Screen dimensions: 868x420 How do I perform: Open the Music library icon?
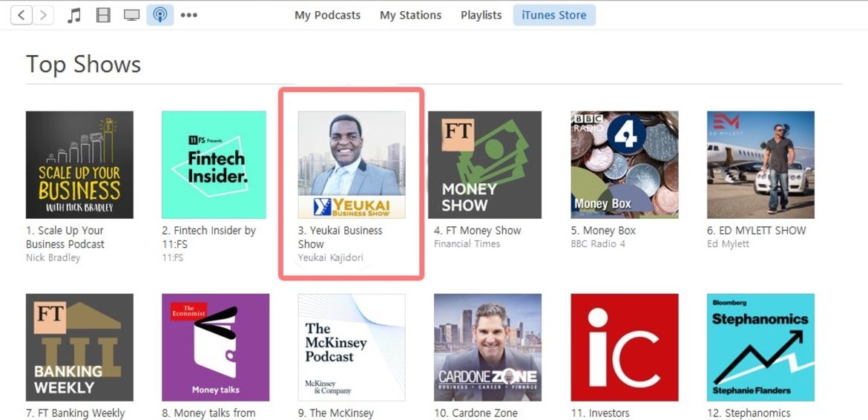pyautogui.click(x=73, y=15)
